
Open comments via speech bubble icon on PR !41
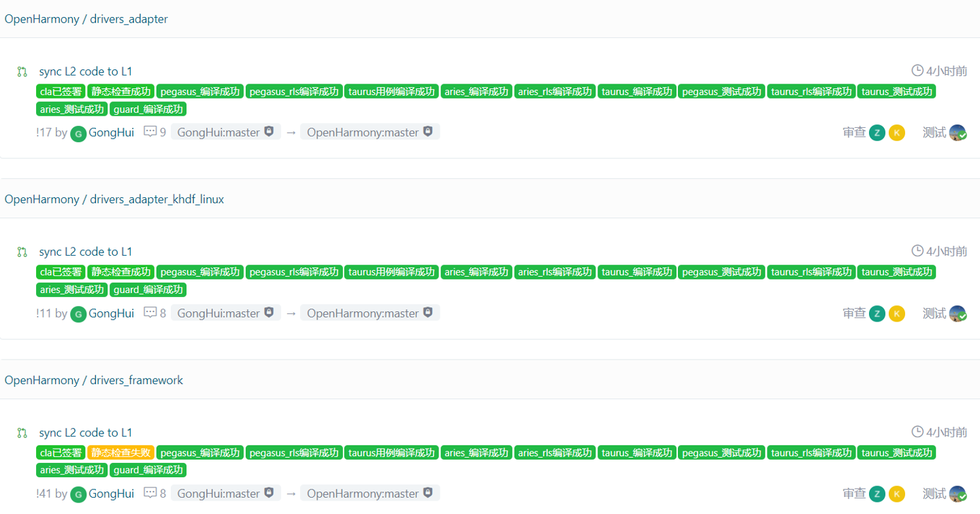(x=150, y=494)
